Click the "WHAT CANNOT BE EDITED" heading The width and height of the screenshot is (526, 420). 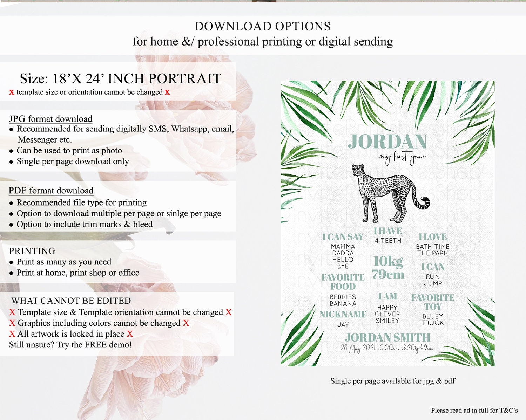71,301
